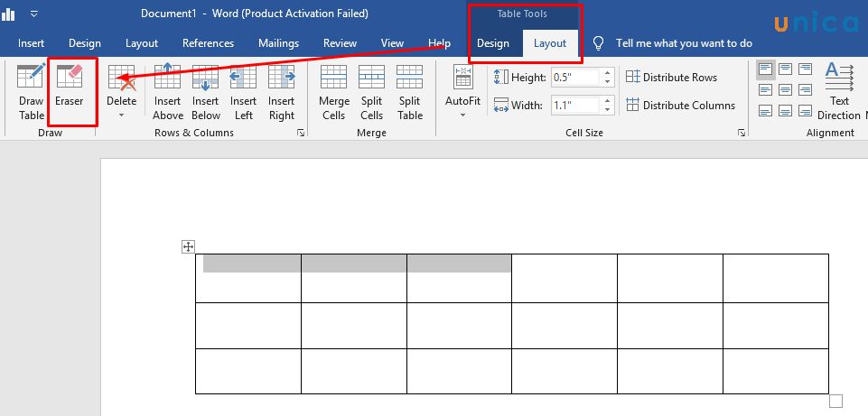Open Rows & Columns dialog launcher
868x416 pixels.
(300, 134)
